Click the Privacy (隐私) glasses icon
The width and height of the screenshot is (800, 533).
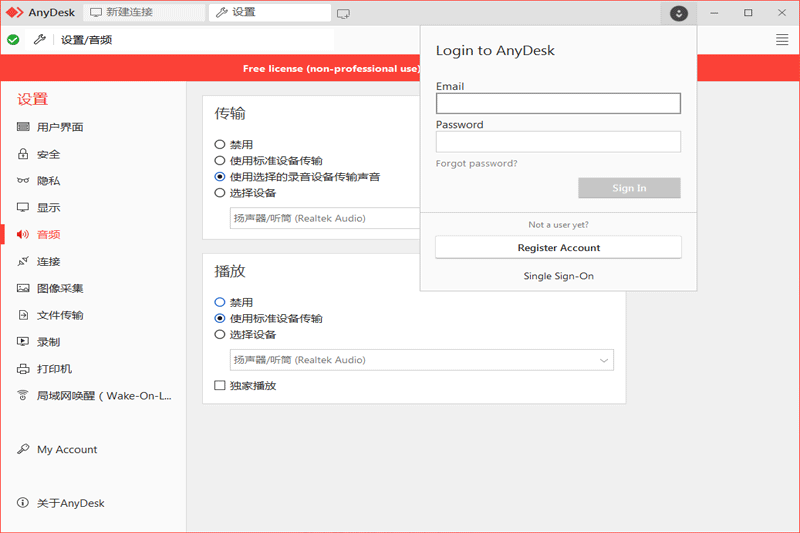23,181
